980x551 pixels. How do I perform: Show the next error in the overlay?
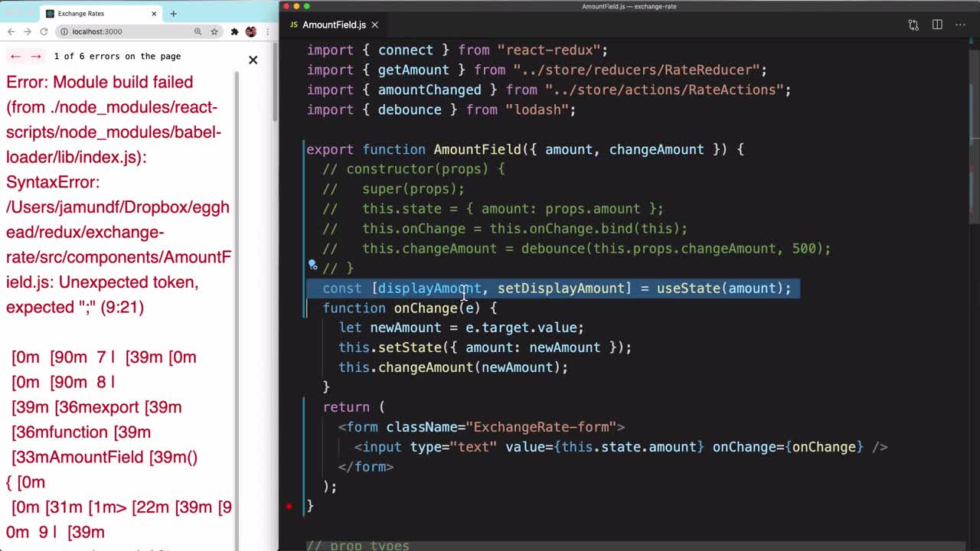35,56
